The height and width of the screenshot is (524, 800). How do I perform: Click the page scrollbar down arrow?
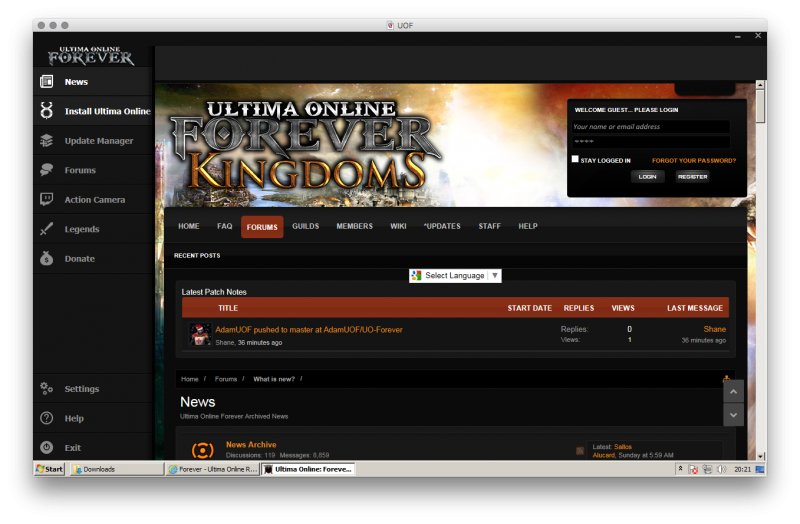pyautogui.click(x=760, y=456)
